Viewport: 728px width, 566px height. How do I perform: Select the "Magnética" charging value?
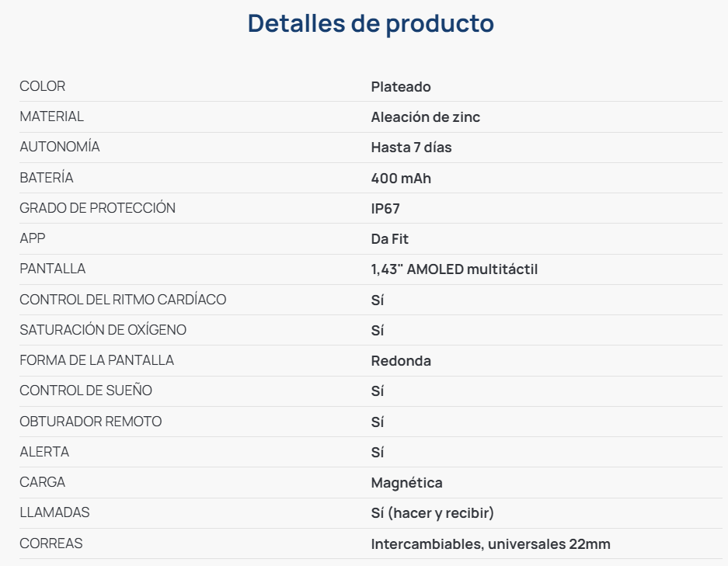406,483
